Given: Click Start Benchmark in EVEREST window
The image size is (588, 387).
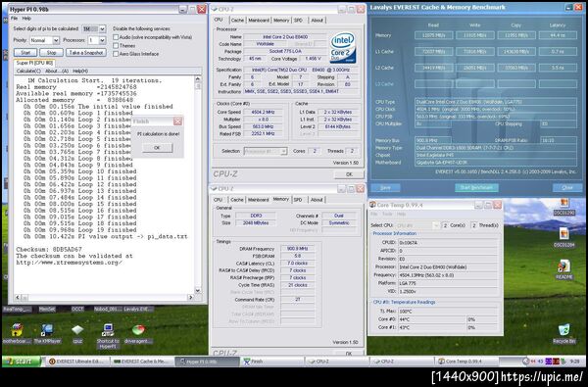Looking at the screenshot, I should point(476,187).
